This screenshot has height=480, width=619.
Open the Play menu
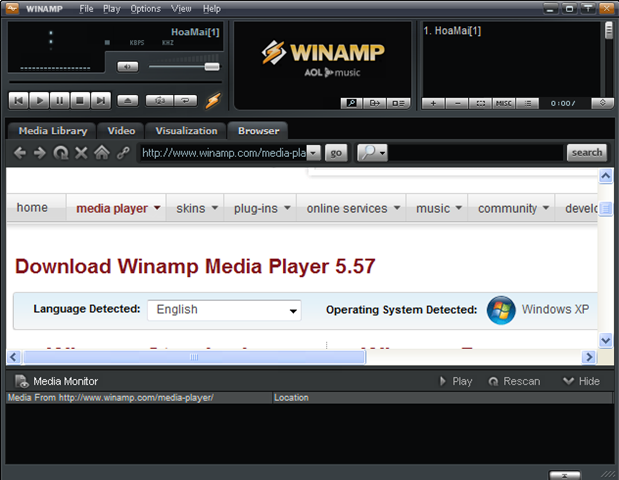click(112, 9)
